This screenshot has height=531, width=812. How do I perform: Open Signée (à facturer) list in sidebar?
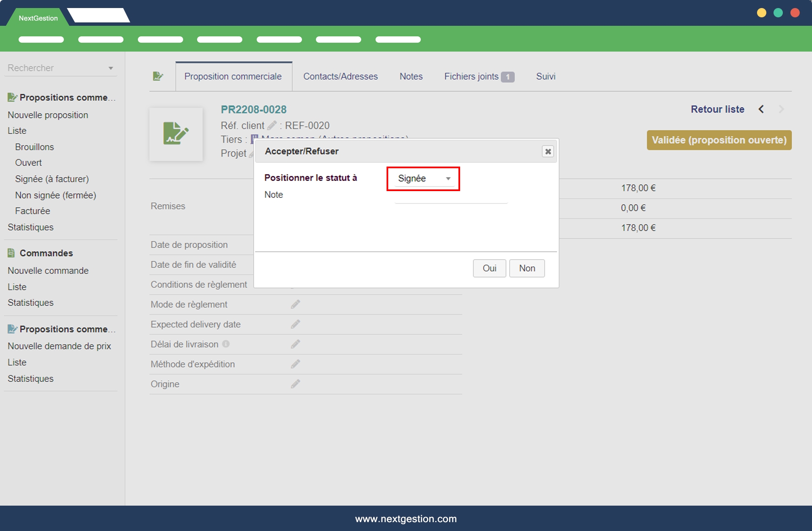click(52, 179)
